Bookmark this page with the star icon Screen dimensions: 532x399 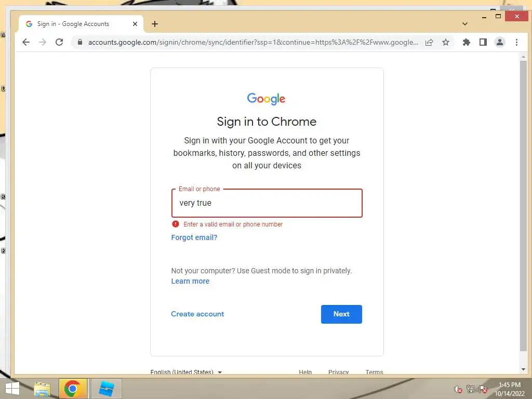tap(445, 42)
